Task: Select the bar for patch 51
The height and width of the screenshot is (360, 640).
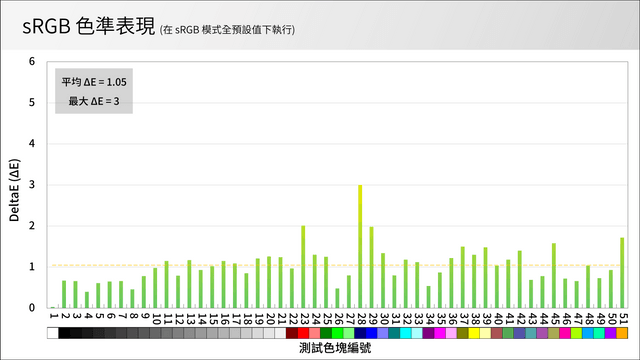Action: coord(622,273)
